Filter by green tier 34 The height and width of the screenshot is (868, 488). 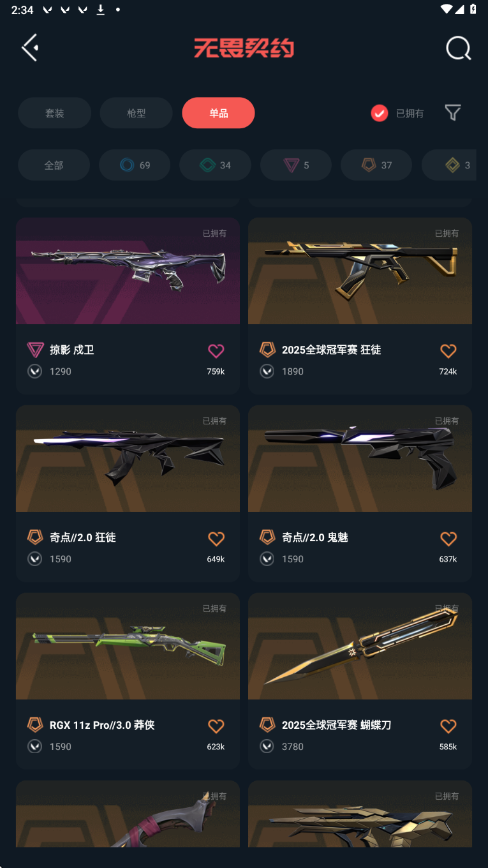[x=215, y=165]
